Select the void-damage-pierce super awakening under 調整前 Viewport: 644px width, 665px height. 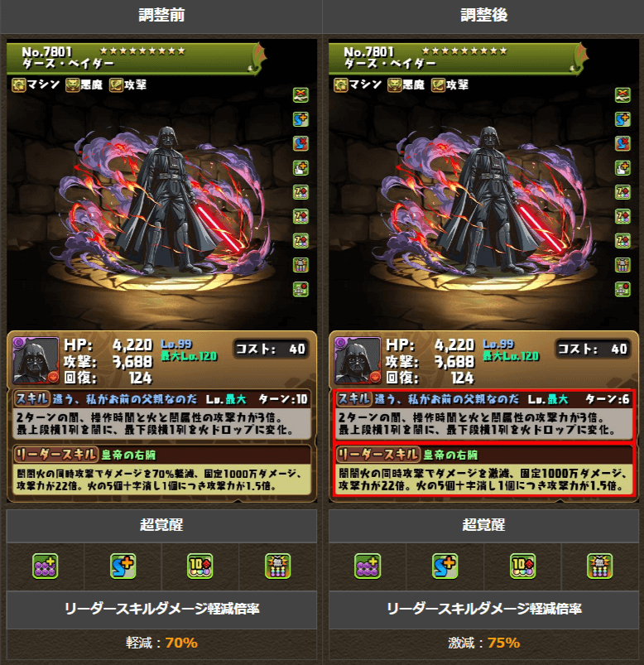(277, 566)
